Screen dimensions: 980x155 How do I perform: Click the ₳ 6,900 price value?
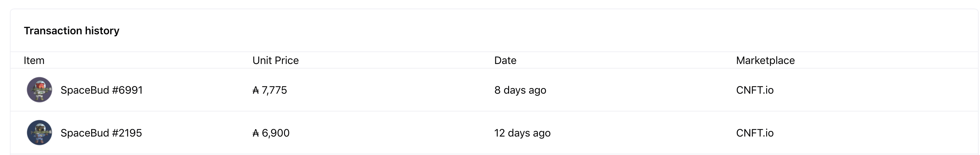[x=271, y=133]
